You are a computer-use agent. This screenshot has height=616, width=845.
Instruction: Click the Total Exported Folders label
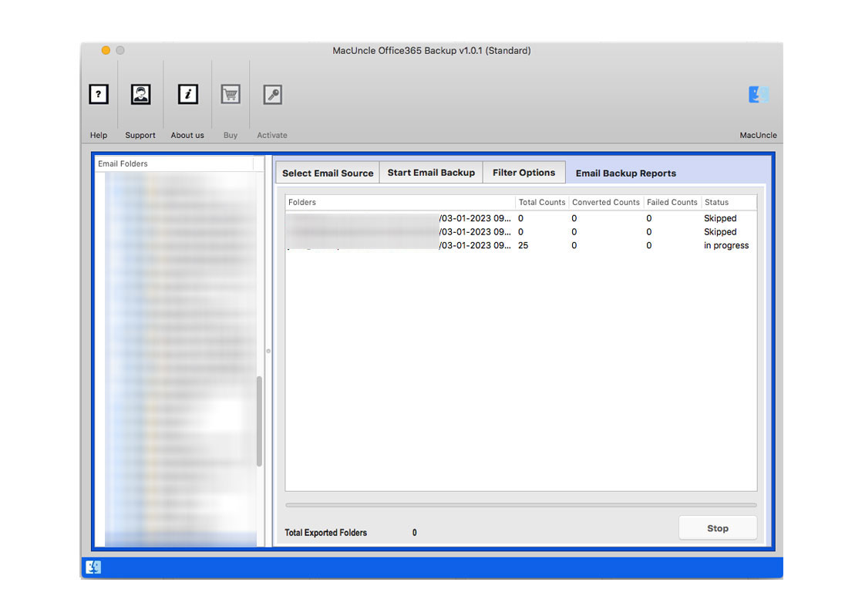(x=325, y=533)
